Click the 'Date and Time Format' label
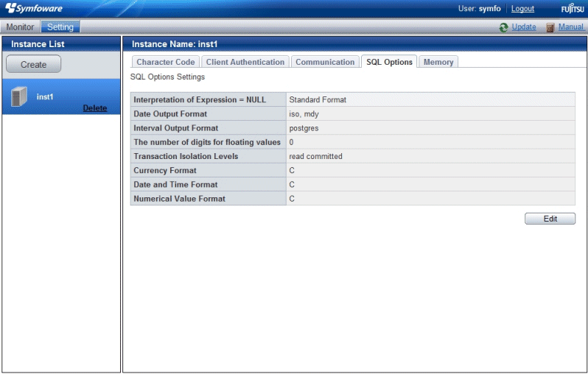Viewport: 588px width, 374px height. (x=175, y=185)
